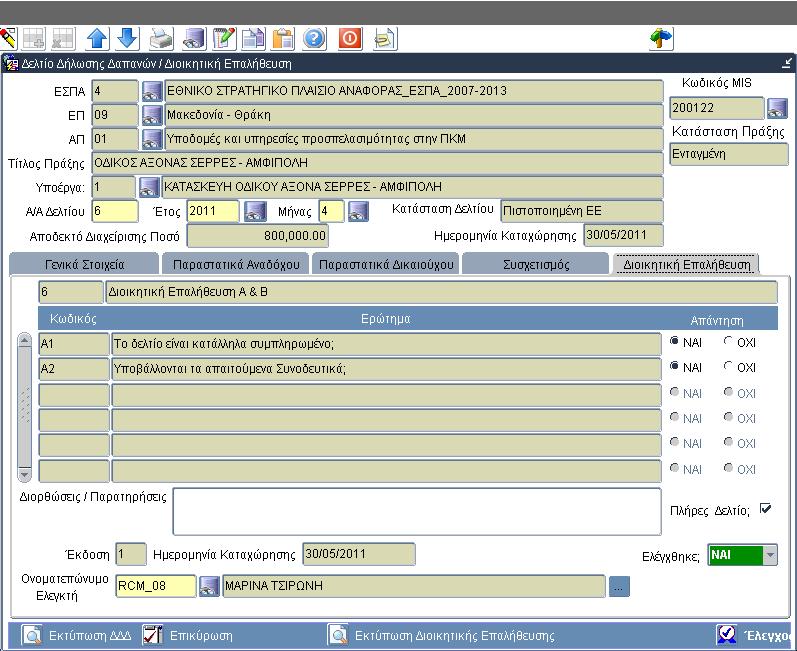This screenshot has height=651, width=797.
Task: Click Εκτύπωση ΔΔΔ button
Action: [x=77, y=635]
